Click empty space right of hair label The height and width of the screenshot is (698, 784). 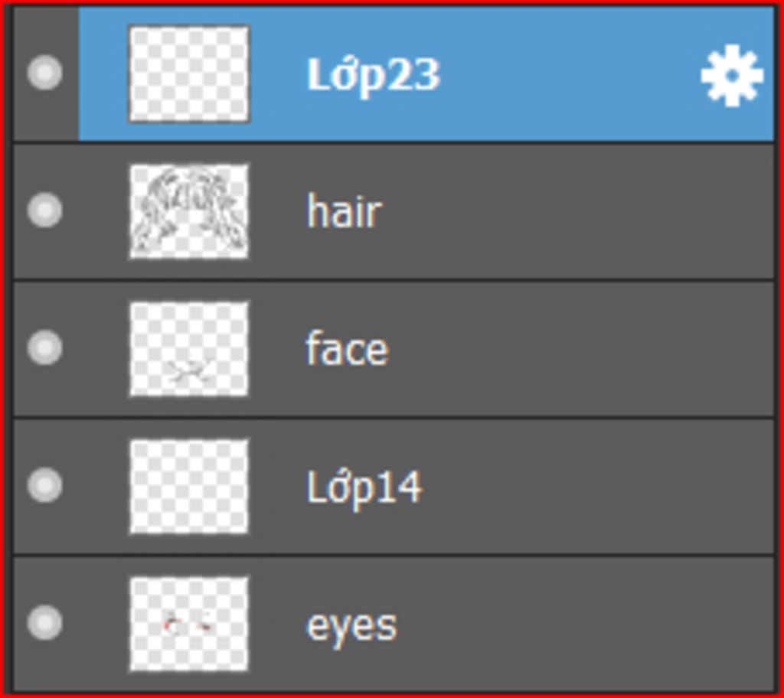point(574,211)
